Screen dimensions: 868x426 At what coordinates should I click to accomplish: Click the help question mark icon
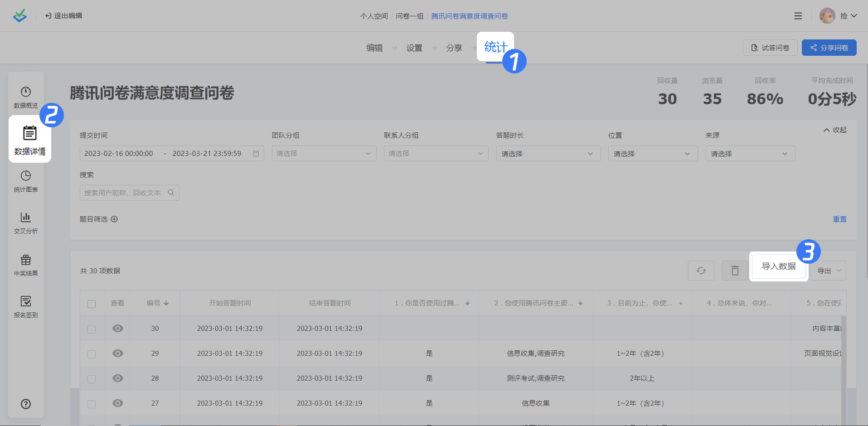tap(26, 404)
